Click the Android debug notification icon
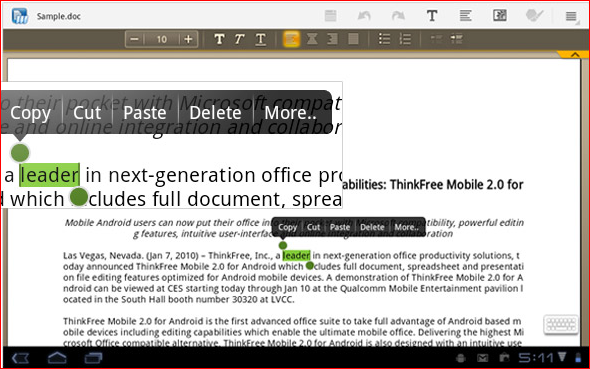This screenshot has height=369, width=590. pos(461,358)
